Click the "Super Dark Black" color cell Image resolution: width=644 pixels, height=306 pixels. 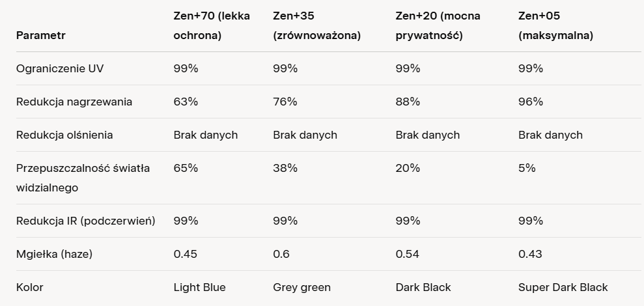pos(563,287)
